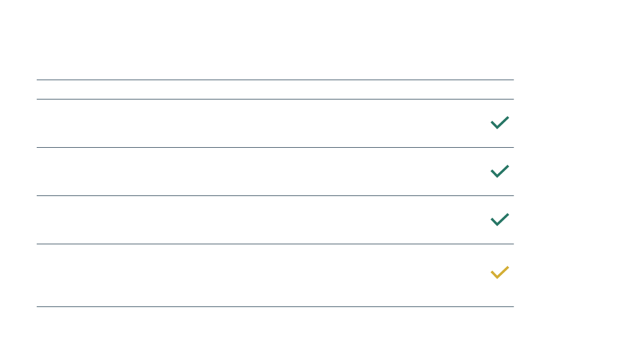Click the green checkmark in the third row
This screenshot has width=644, height=362.
pyautogui.click(x=500, y=219)
